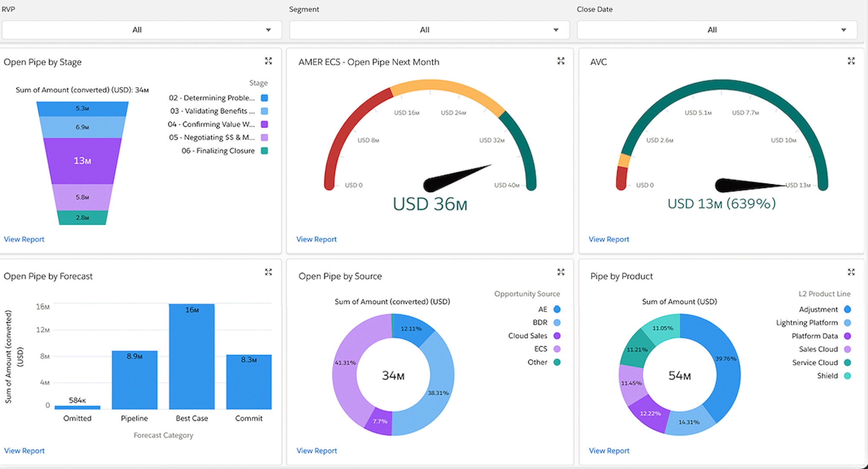Expand the AVC gauge widget

coord(851,61)
